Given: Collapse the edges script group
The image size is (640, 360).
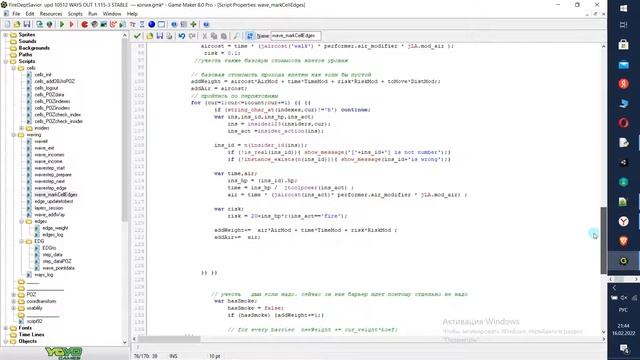Looking at the screenshot, I should click(22, 221).
